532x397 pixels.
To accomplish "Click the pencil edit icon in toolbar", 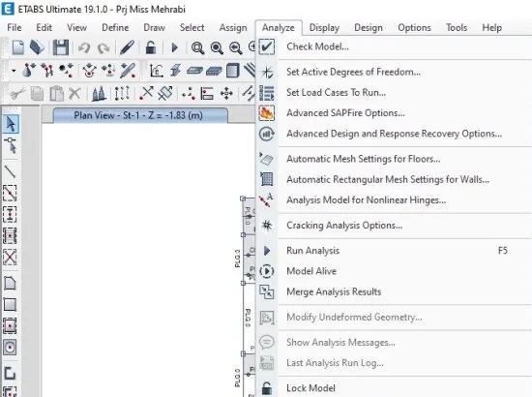I will (x=127, y=47).
